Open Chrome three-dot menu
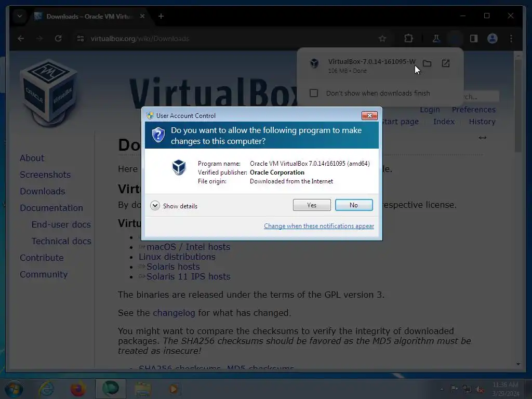The height and width of the screenshot is (399, 532). [511, 38]
